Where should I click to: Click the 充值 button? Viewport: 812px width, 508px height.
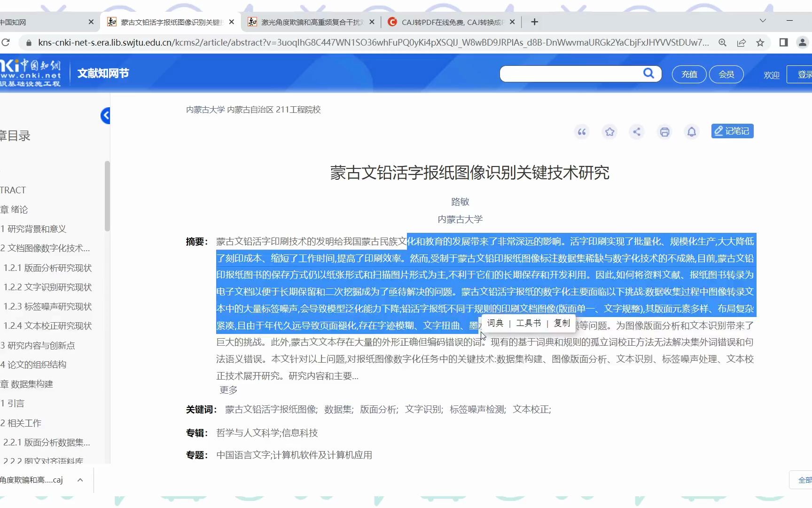689,74
